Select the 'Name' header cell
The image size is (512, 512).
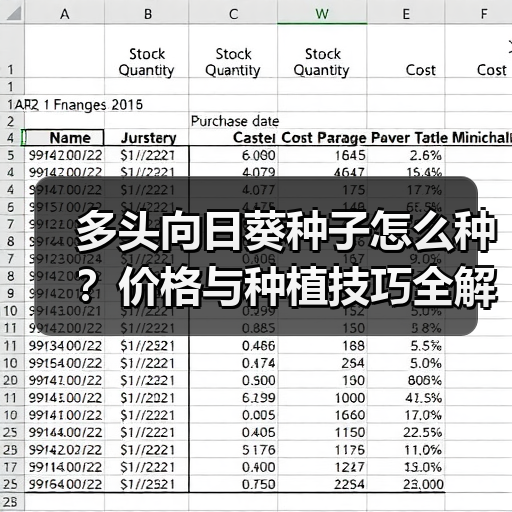(64, 138)
